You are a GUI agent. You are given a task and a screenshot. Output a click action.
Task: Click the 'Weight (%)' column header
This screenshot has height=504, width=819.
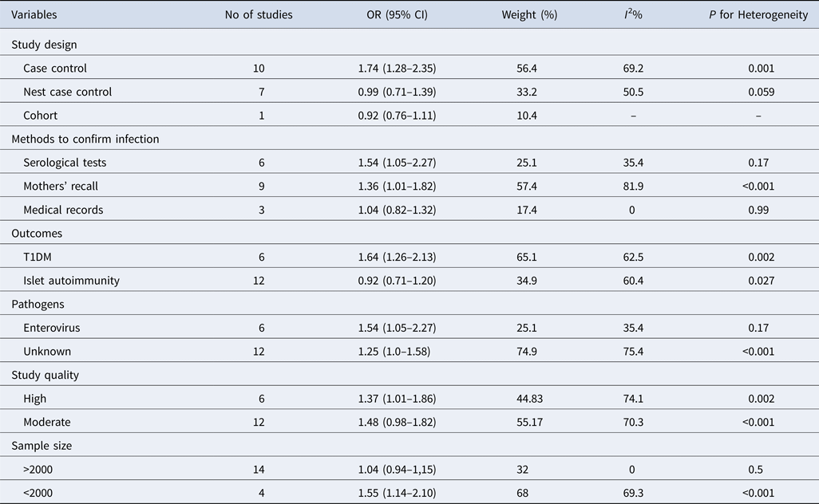(529, 15)
